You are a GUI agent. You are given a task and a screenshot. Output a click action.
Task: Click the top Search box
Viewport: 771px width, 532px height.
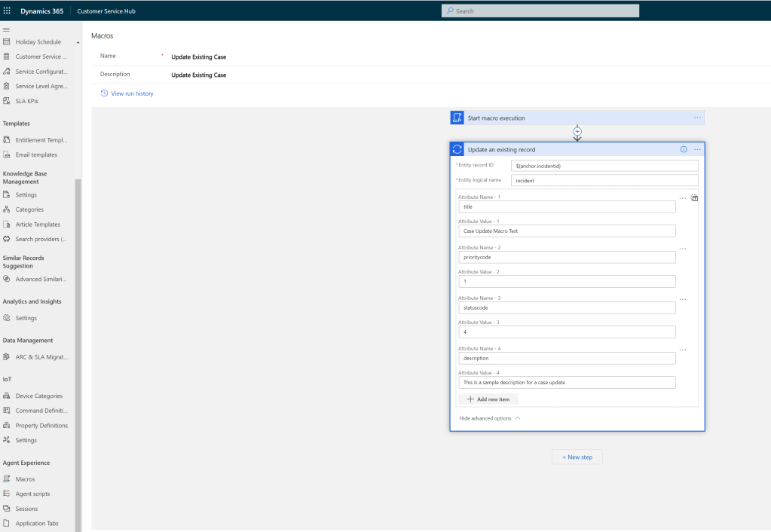click(x=540, y=11)
